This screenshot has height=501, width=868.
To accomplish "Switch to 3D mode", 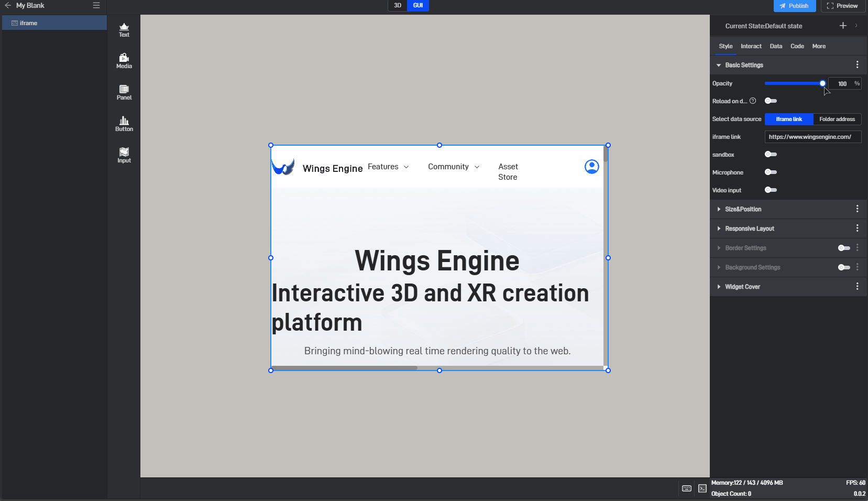I will coord(398,5).
